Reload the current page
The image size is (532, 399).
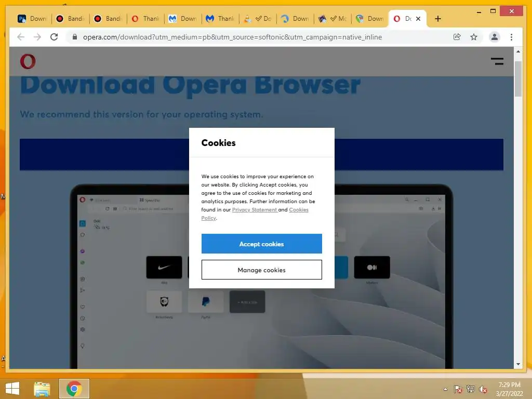(54, 37)
